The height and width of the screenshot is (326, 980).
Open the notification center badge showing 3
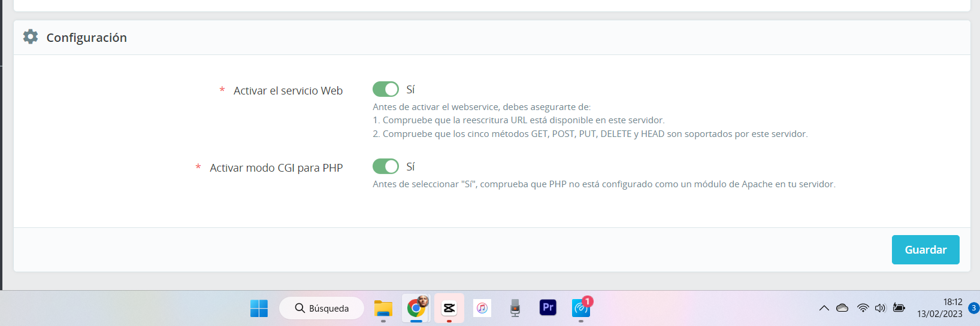point(974,308)
